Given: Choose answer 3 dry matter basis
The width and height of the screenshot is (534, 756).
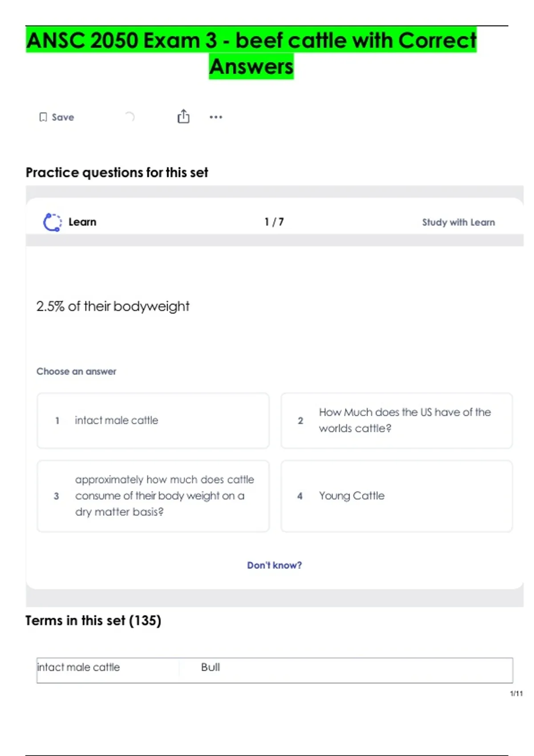Looking at the screenshot, I should tap(153, 495).
